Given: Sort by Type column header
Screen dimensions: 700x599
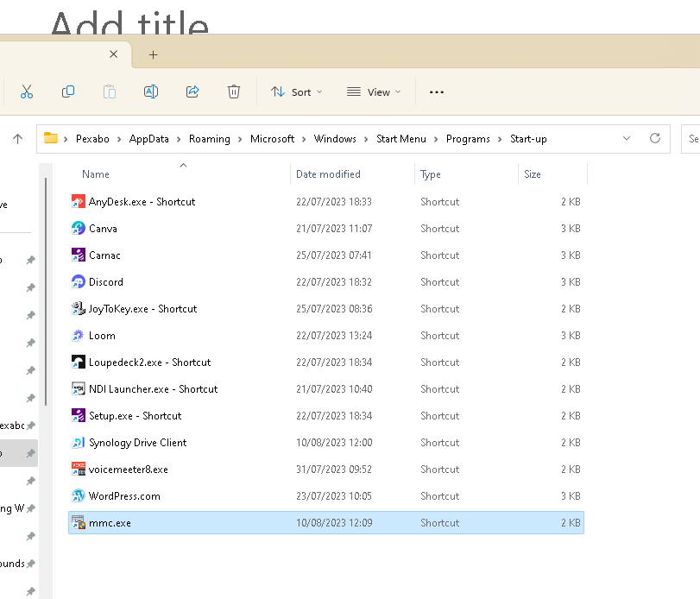Looking at the screenshot, I should pyautogui.click(x=431, y=174).
